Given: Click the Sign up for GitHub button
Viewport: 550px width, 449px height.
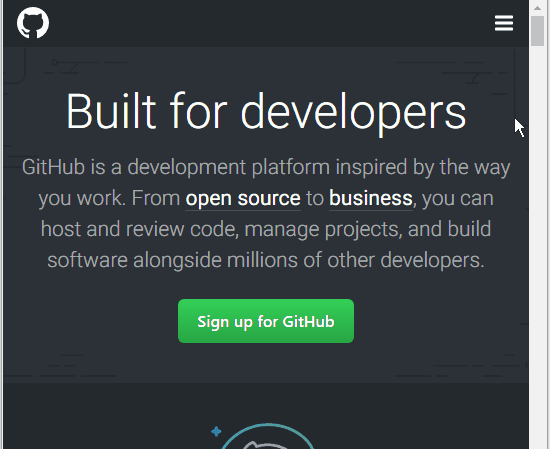Looking at the screenshot, I should [x=266, y=321].
